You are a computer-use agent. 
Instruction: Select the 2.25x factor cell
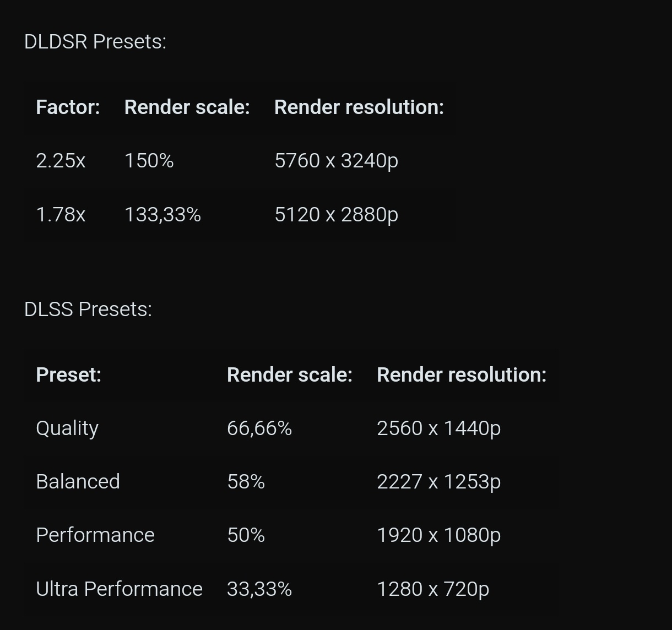61,161
